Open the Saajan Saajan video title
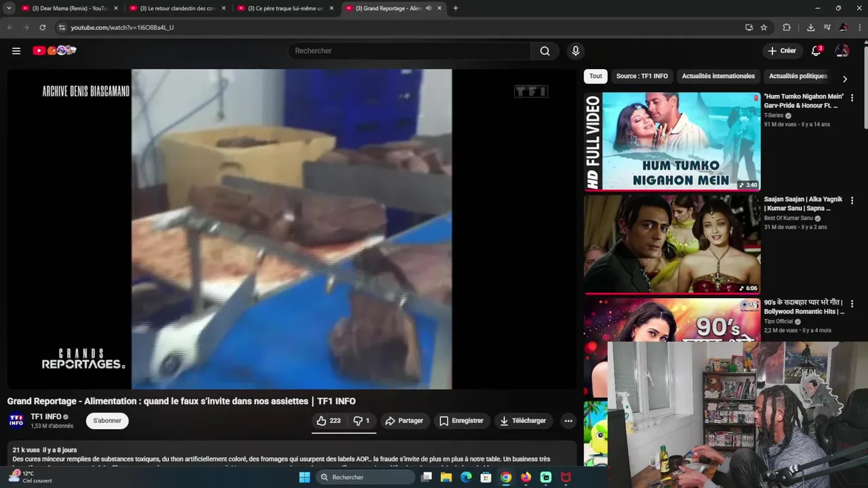The width and height of the screenshot is (868, 488). [803, 203]
